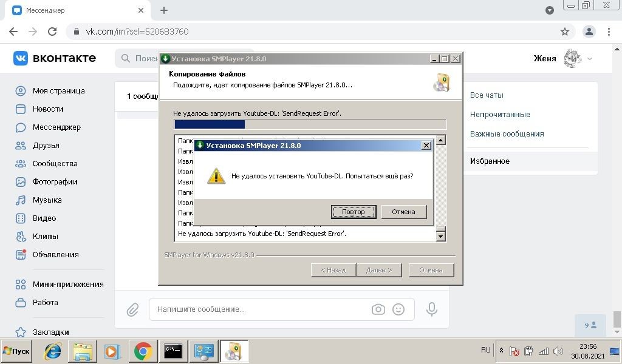622x364 pixels.
Task: Click the Chrome profile icon
Action: pos(589,32)
